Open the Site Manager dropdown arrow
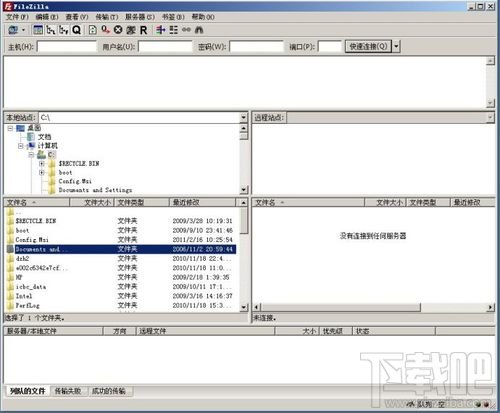This screenshot has width=500, height=413. tap(23, 30)
